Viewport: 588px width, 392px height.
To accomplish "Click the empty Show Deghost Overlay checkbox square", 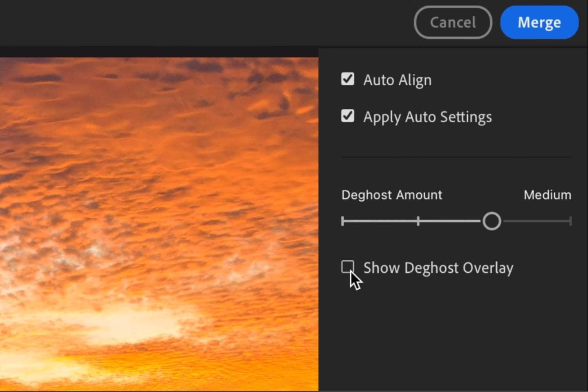I will [x=348, y=267].
